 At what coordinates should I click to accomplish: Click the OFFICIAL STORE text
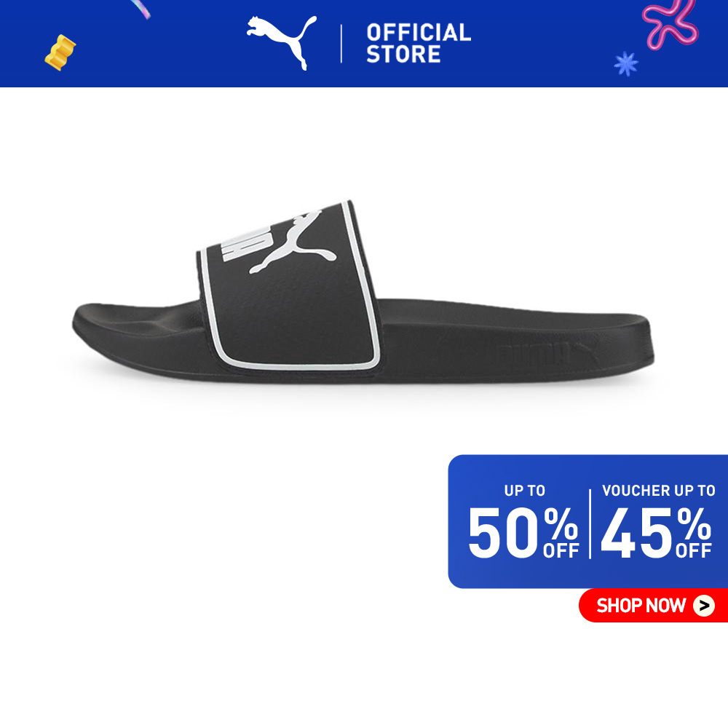[419, 43]
